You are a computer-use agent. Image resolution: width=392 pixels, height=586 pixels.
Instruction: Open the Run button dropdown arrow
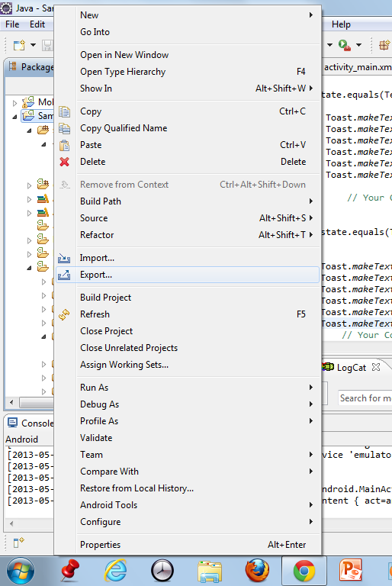(358, 45)
